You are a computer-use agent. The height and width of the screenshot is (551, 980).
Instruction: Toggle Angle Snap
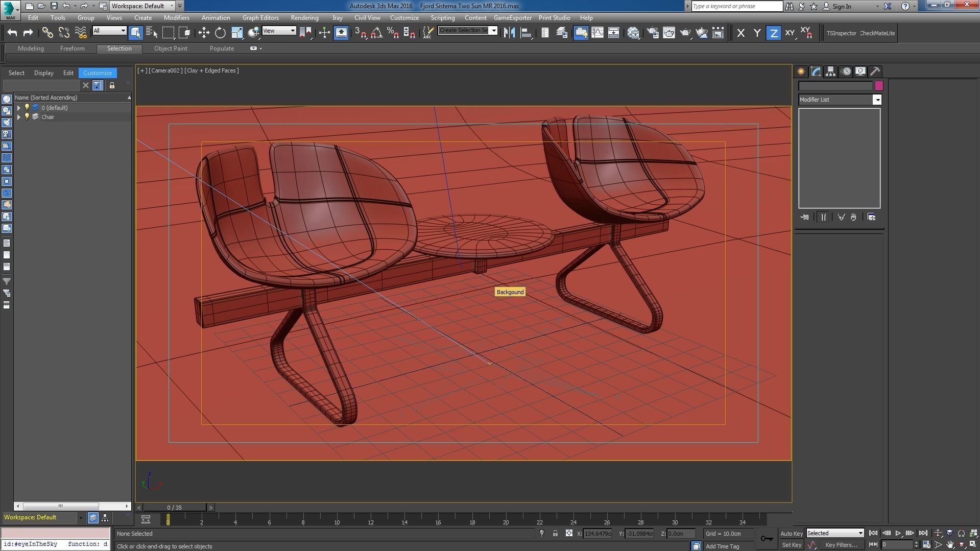tap(377, 33)
